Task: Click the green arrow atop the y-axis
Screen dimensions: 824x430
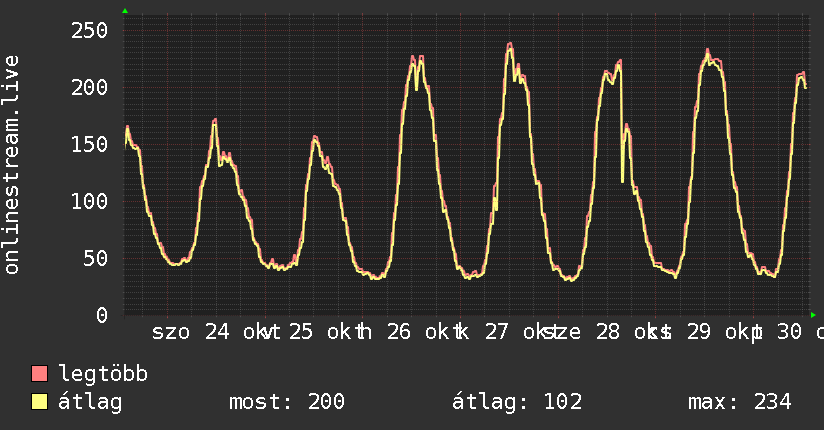Action: 125,11
